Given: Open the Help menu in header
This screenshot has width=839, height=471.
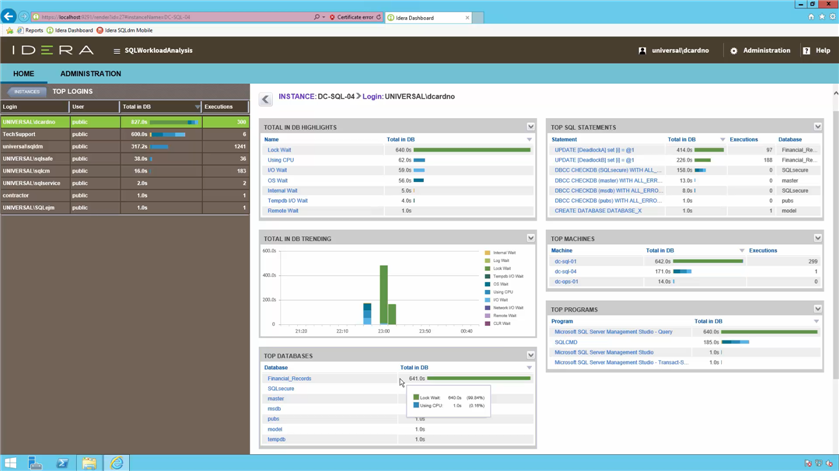Looking at the screenshot, I should point(823,50).
